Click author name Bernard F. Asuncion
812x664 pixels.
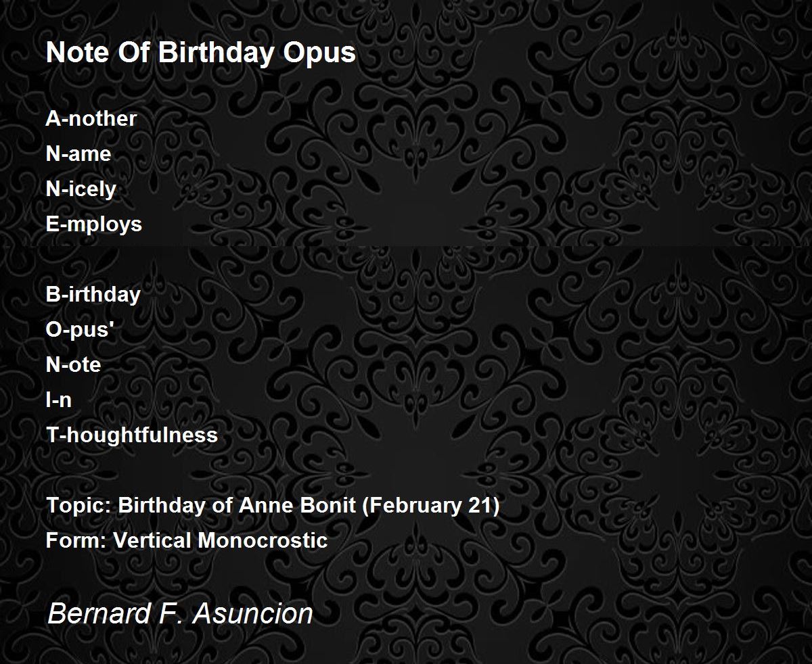pyautogui.click(x=181, y=614)
